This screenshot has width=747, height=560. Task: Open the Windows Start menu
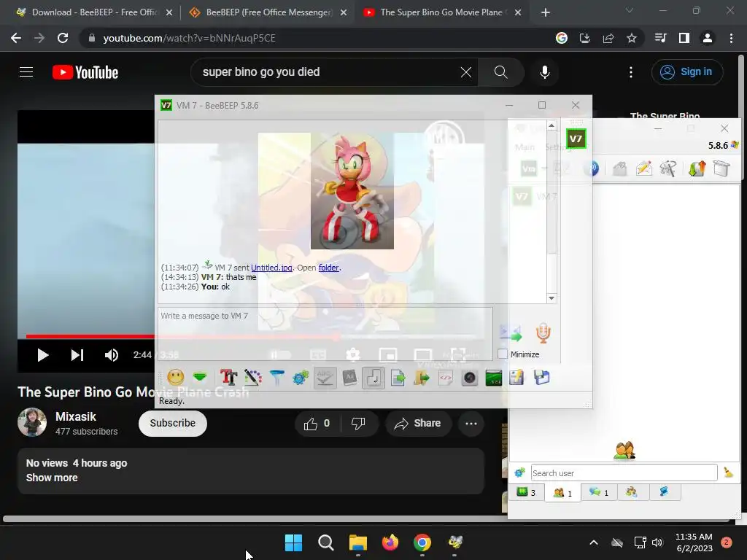(293, 542)
